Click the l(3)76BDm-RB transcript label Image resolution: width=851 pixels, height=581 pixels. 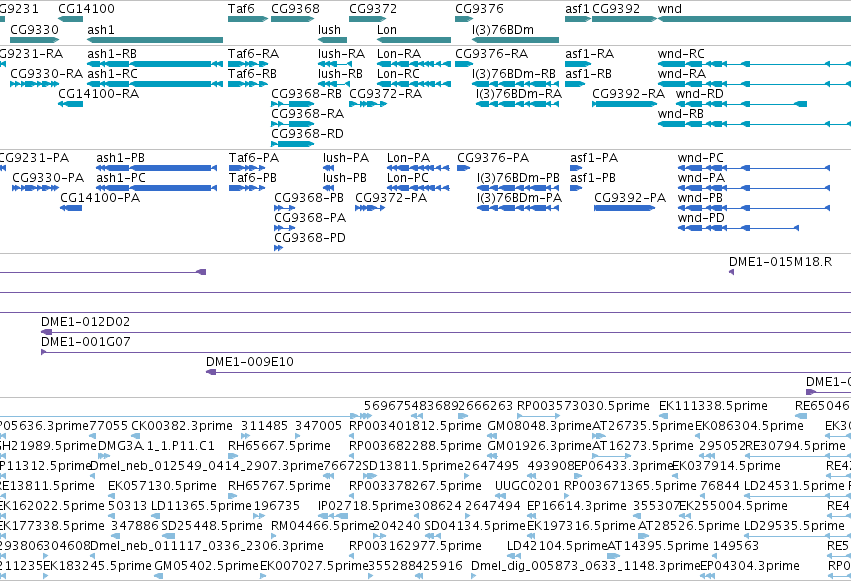pyautogui.click(x=514, y=74)
